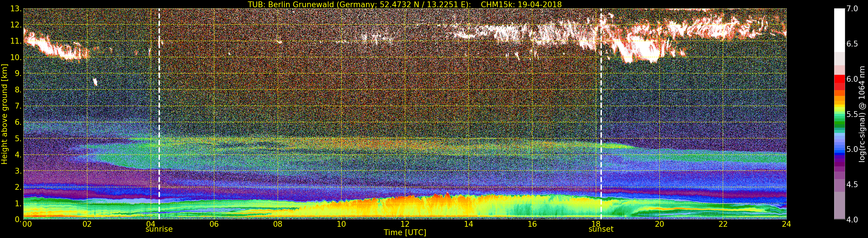Image resolution: width=868 pixels, height=238 pixels.
Task: Click the 1. height axis tick label
Action: coord(18,203)
